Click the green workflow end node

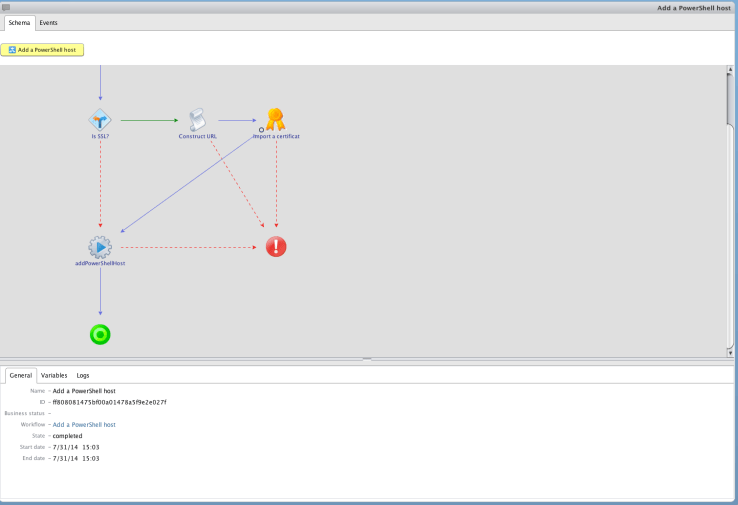tap(100, 334)
